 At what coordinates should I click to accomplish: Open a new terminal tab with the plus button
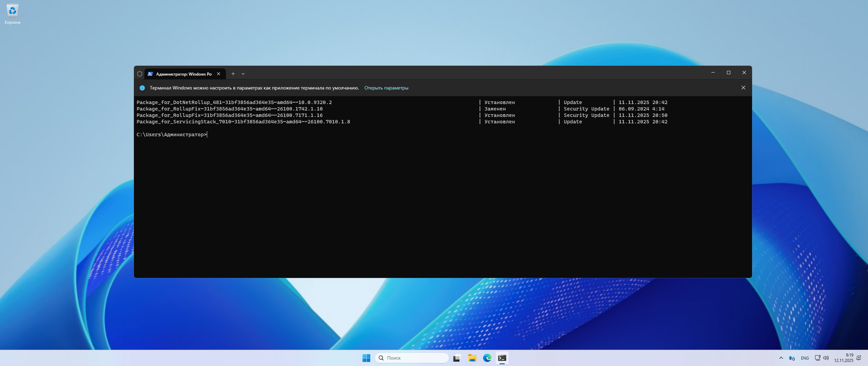[x=233, y=74]
